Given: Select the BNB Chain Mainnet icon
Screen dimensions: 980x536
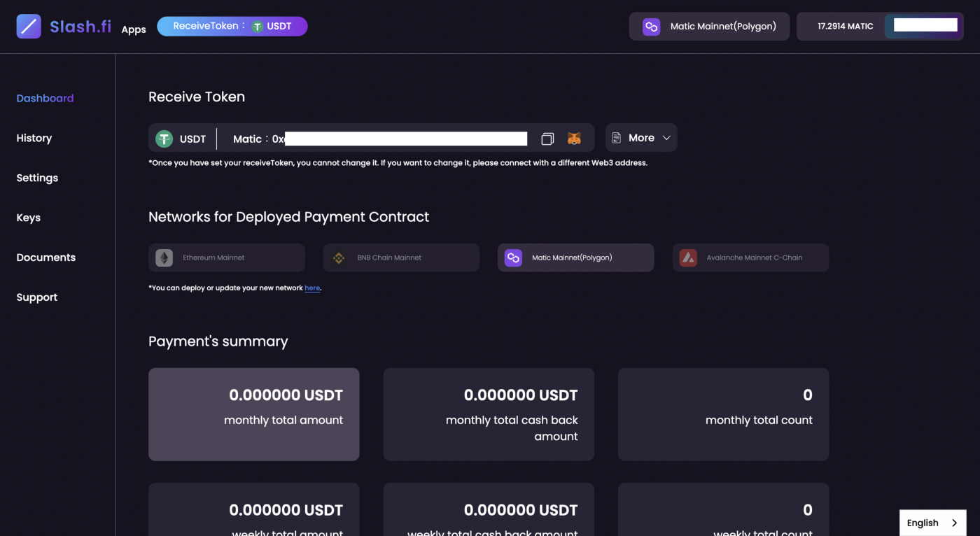Looking at the screenshot, I should pos(339,258).
